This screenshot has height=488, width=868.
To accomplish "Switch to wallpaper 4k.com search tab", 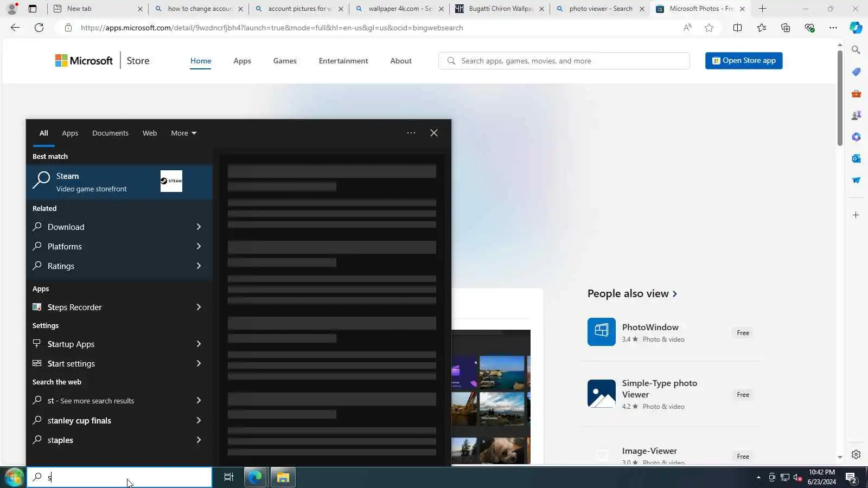I will [399, 9].
